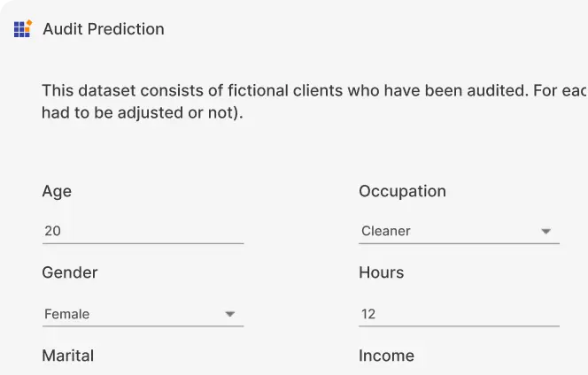Click the Occupation dropdown arrow icon
Image resolution: width=588 pixels, height=375 pixels.
[x=546, y=231]
